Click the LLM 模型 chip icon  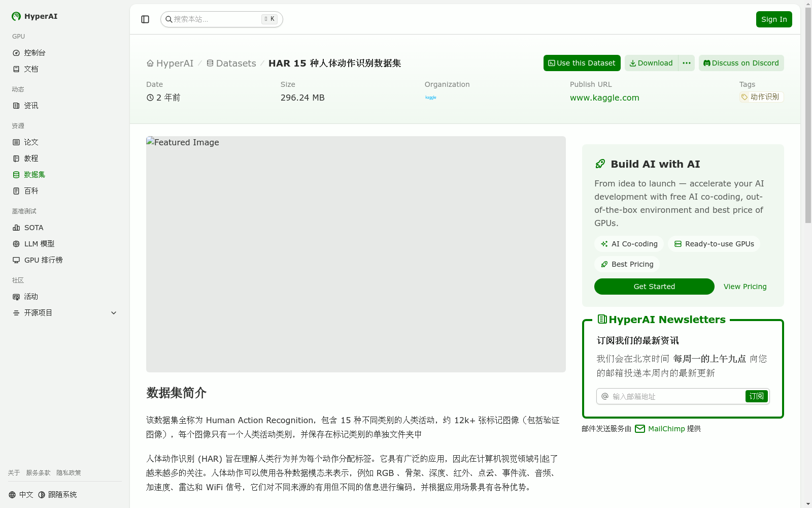[16, 244]
